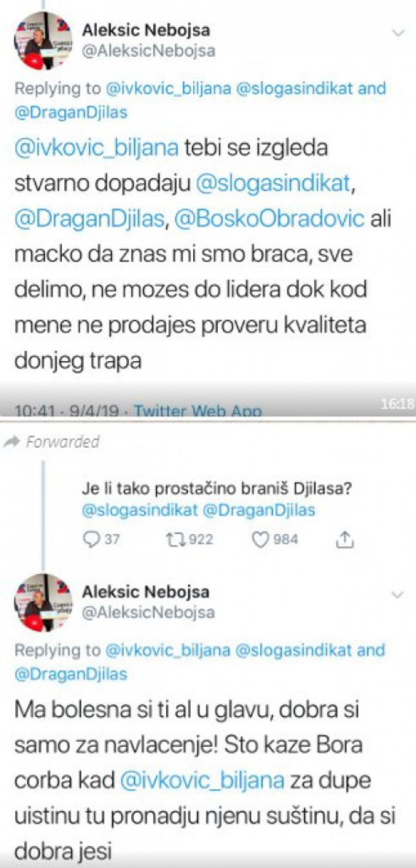The height and width of the screenshot is (868, 416).
Task: Tap the retweet icon showing 922
Action: coord(174,539)
